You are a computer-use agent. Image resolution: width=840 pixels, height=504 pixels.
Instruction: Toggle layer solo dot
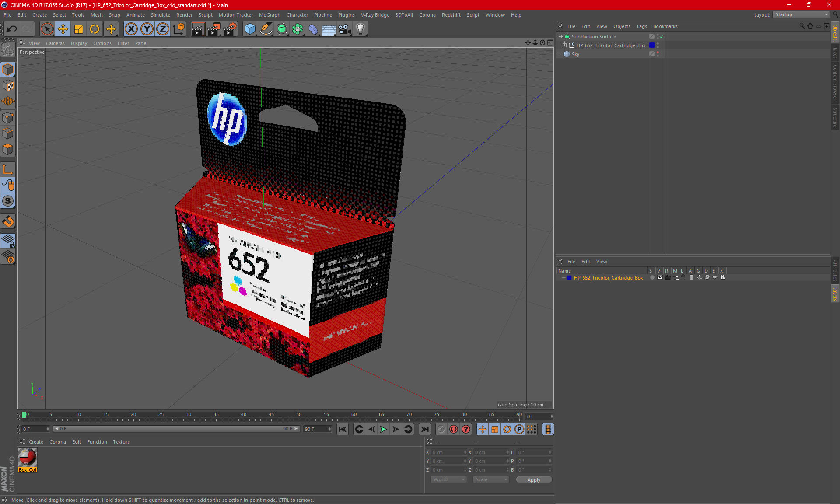(x=652, y=277)
